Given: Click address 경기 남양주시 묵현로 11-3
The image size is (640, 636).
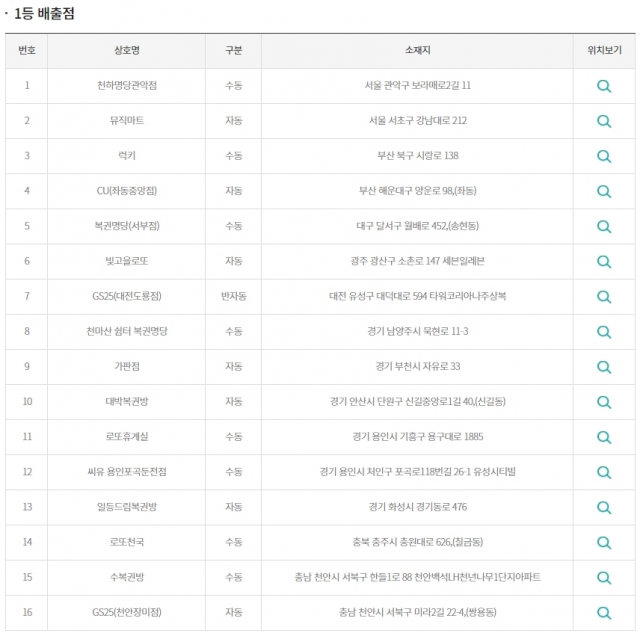Looking at the screenshot, I should tap(418, 331).
